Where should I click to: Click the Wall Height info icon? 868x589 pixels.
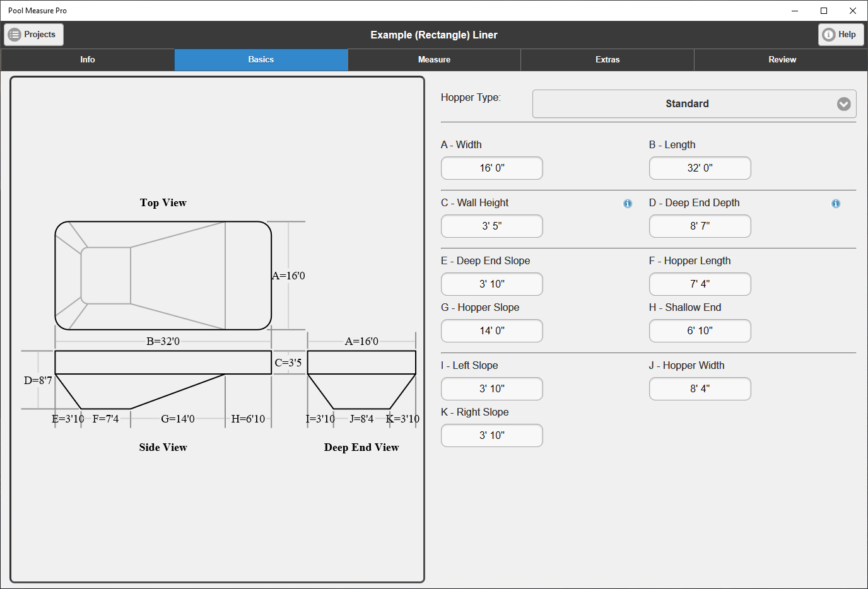pos(628,204)
